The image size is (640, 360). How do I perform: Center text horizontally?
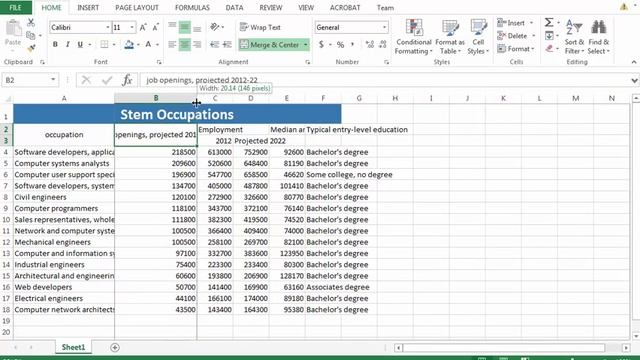[184, 44]
